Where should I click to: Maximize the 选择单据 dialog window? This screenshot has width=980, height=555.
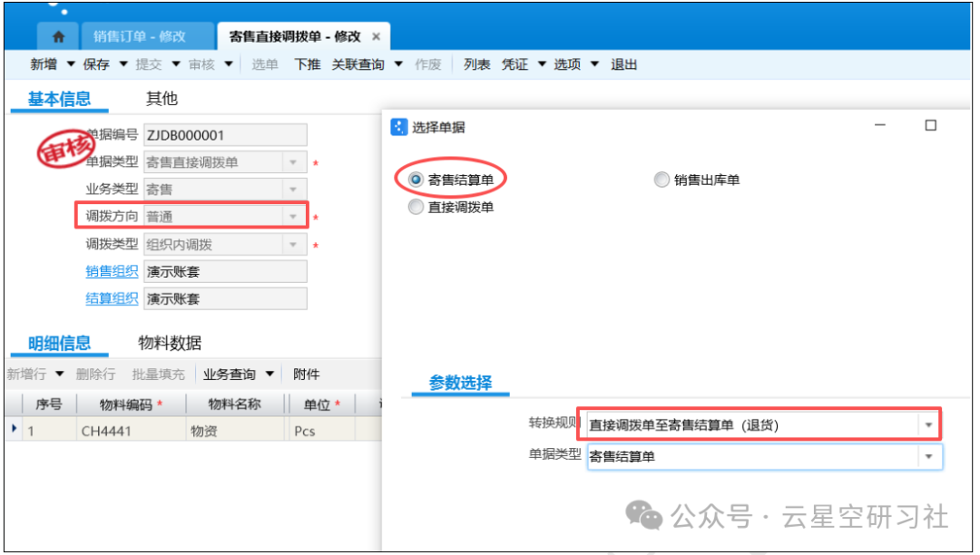tap(930, 126)
